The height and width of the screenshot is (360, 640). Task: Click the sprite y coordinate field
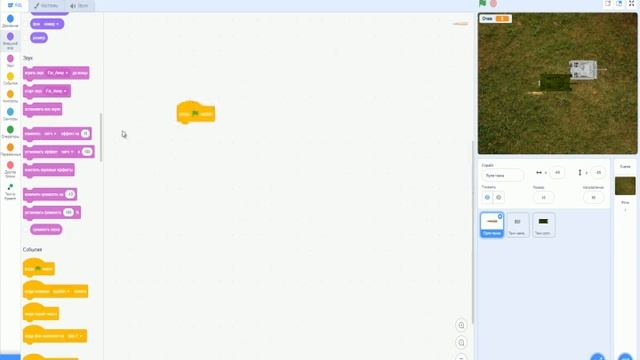coord(598,173)
